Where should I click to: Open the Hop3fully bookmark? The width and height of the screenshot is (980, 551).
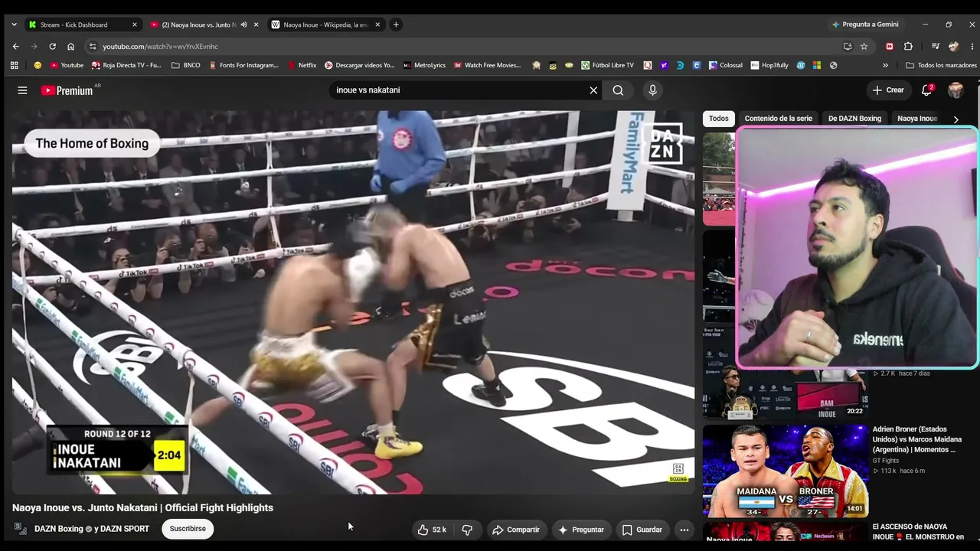click(x=769, y=65)
